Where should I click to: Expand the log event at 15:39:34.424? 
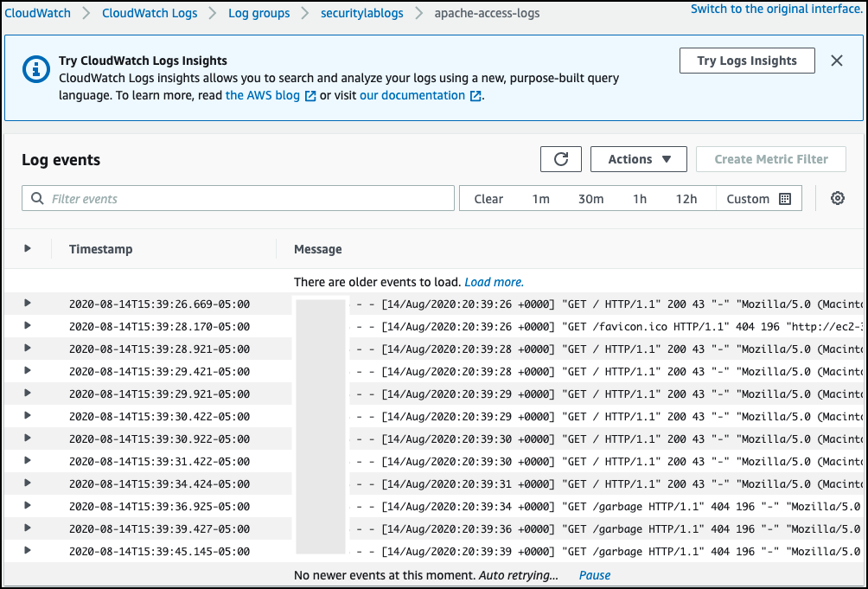27,483
